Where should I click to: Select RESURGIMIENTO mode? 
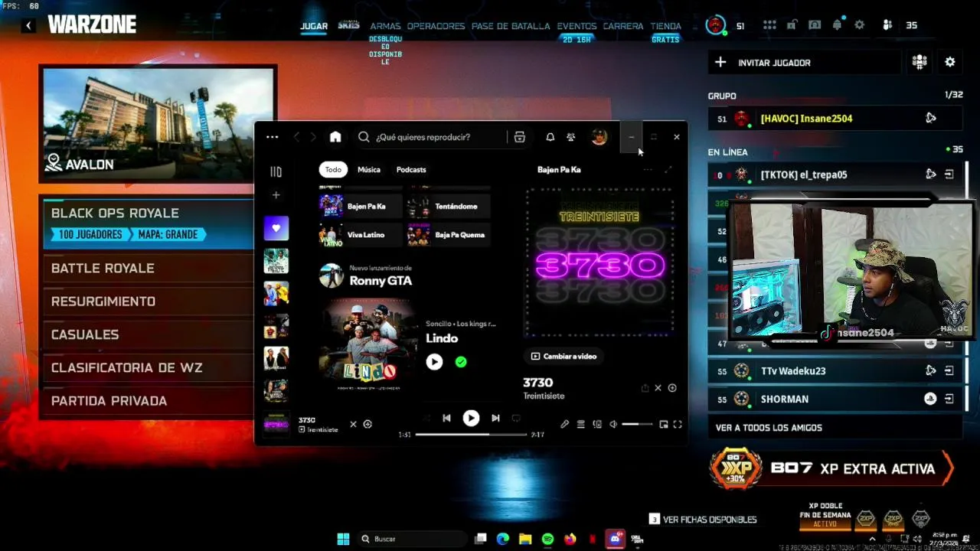[x=147, y=302]
